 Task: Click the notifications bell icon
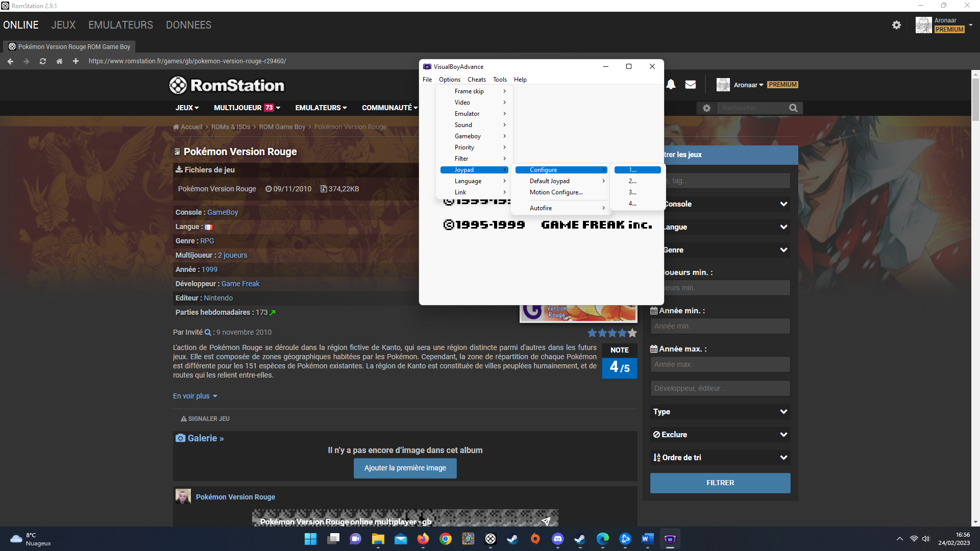(671, 85)
